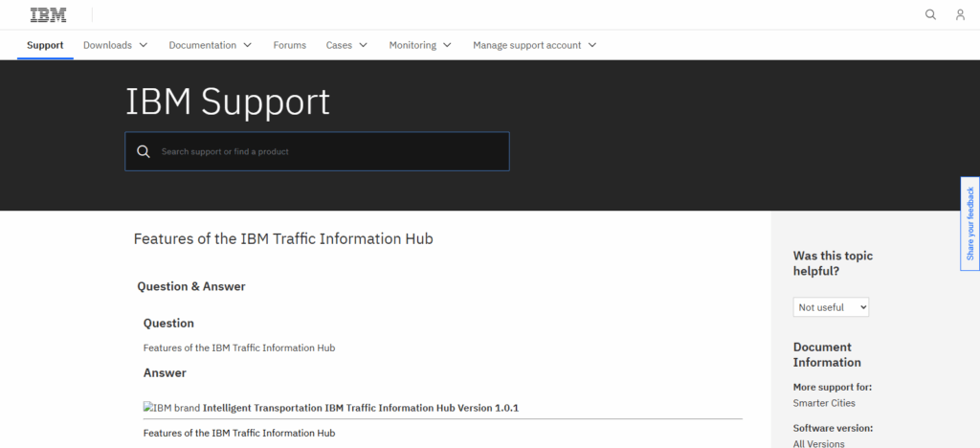This screenshot has width=980, height=448.
Task: Open the Not useful rating dropdown
Action: coord(831,306)
